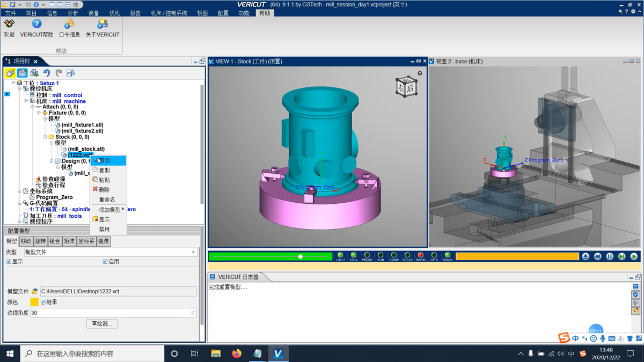
Task: Click the import icon in project tree toolbar
Action: pos(34,73)
